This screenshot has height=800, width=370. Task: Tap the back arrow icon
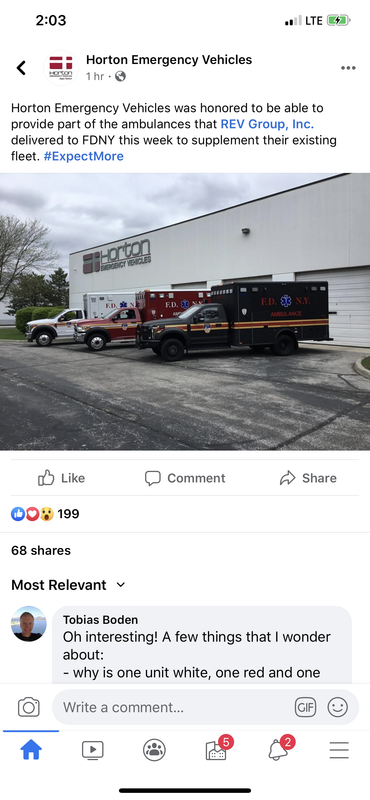(x=21, y=68)
